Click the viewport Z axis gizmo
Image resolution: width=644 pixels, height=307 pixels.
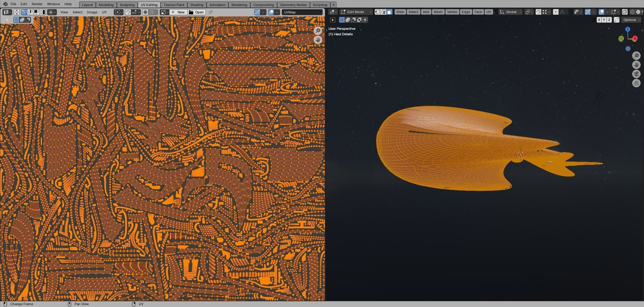[x=628, y=29]
